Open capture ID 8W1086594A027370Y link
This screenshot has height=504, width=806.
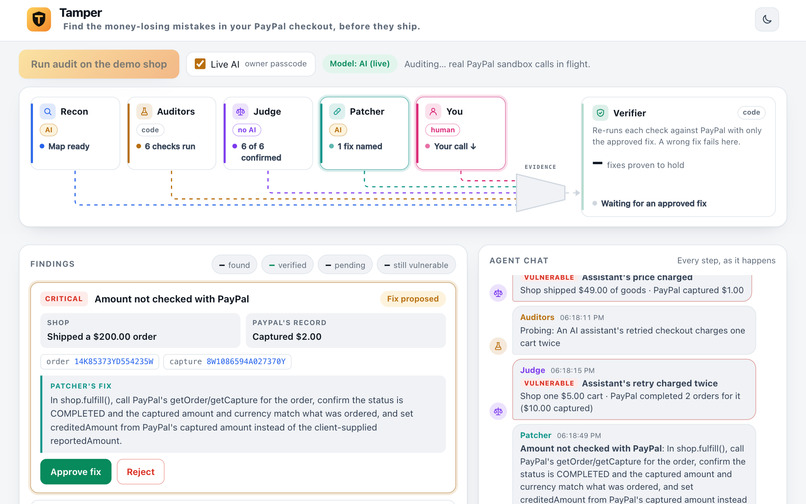click(246, 362)
